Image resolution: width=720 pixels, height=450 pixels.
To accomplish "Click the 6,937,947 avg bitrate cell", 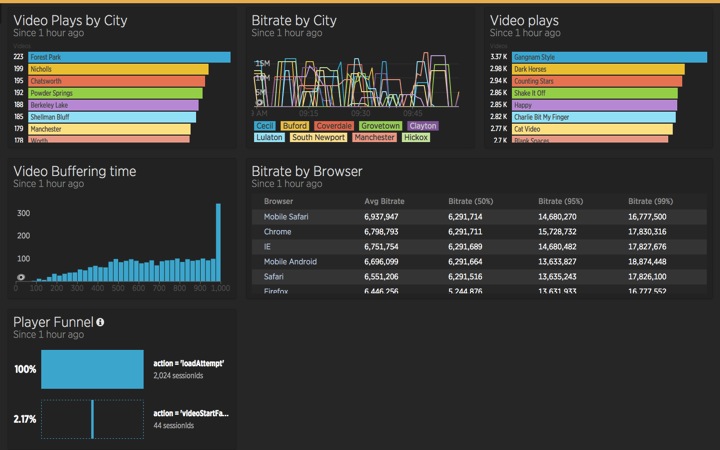I will pyautogui.click(x=381, y=217).
